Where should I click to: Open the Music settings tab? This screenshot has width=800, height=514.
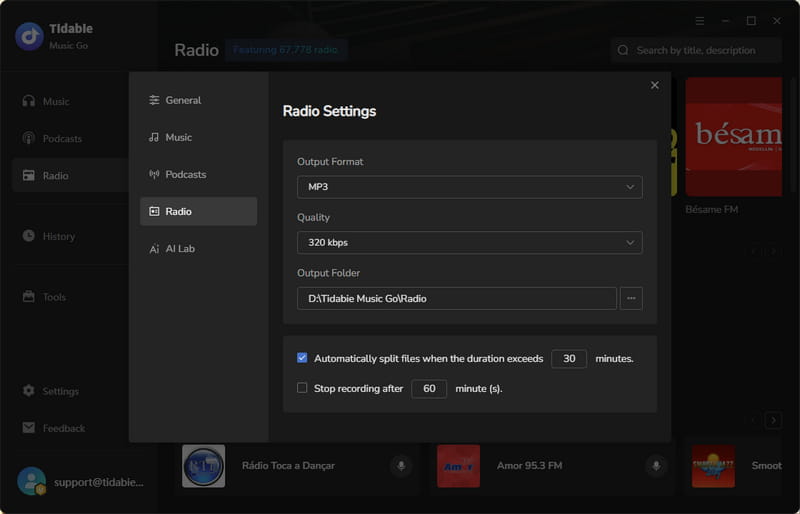point(198,137)
